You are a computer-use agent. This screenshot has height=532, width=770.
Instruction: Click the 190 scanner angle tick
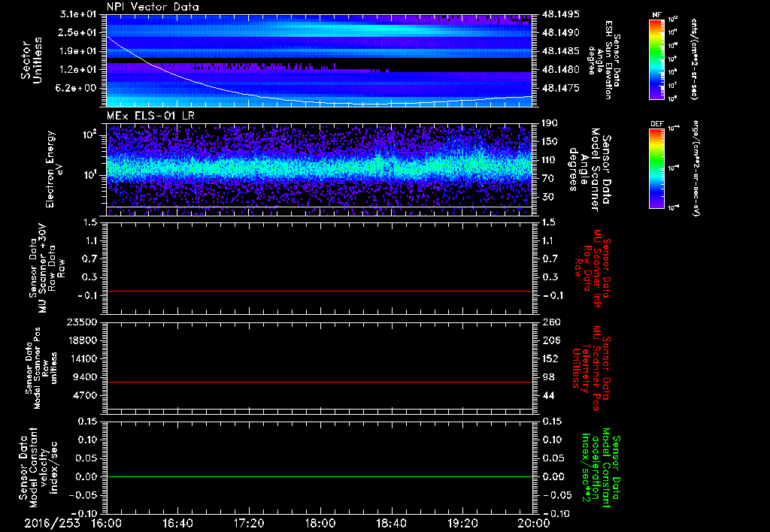coord(550,123)
